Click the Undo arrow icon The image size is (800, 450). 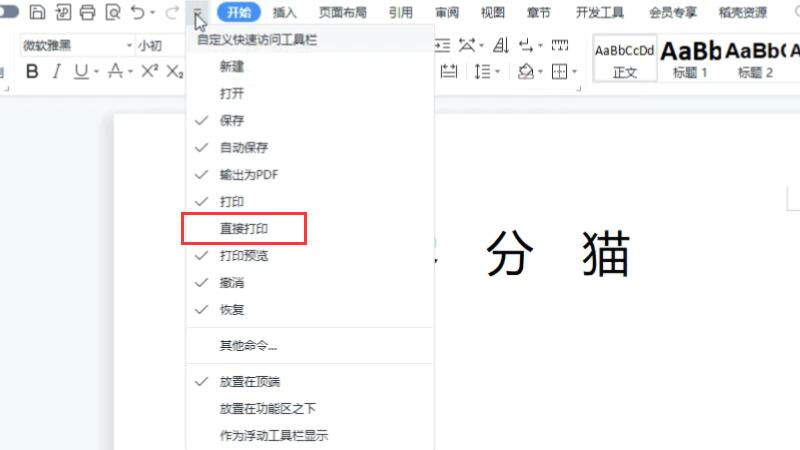pos(137,12)
